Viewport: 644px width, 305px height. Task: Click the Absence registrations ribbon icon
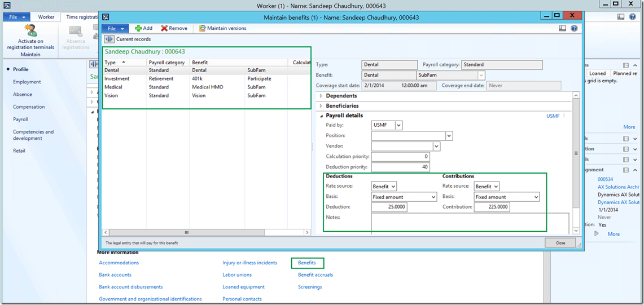[x=76, y=31]
